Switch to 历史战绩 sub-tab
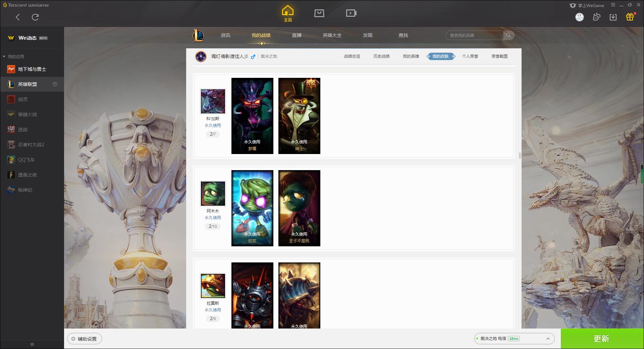644x349 pixels. (x=381, y=56)
